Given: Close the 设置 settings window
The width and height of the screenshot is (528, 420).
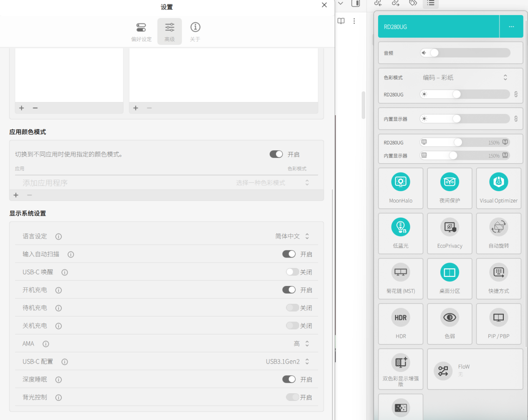Looking at the screenshot, I should (x=324, y=5).
